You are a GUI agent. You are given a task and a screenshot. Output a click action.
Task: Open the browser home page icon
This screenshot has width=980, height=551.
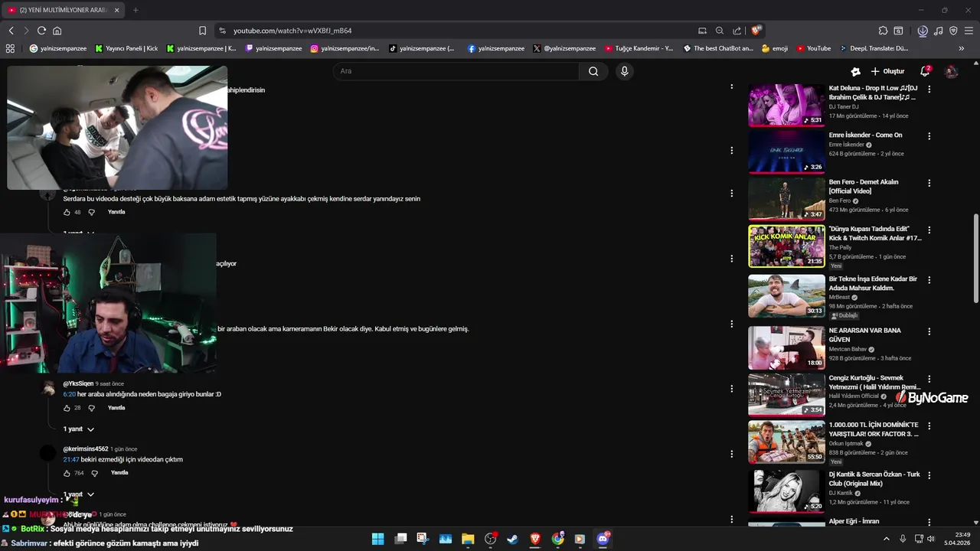pos(57,31)
